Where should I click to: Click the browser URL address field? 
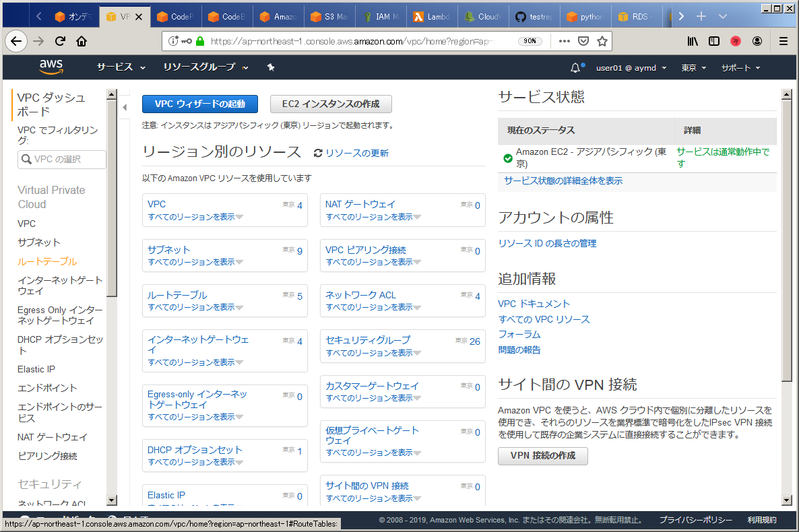352,41
